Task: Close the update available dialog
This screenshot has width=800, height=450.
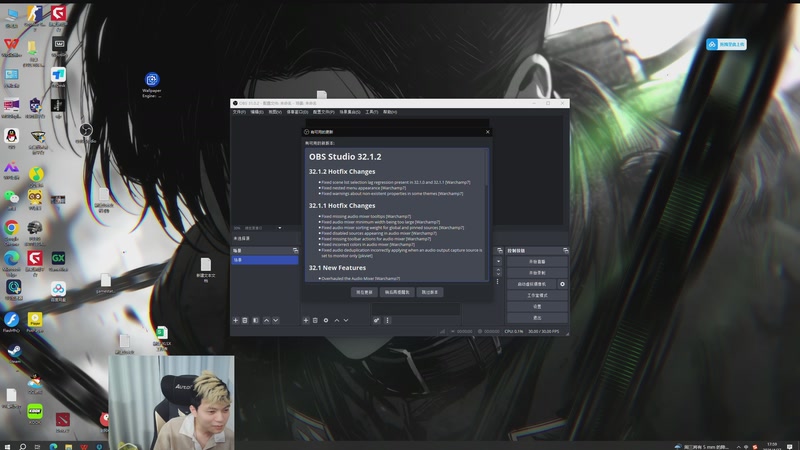Action: coord(488,132)
